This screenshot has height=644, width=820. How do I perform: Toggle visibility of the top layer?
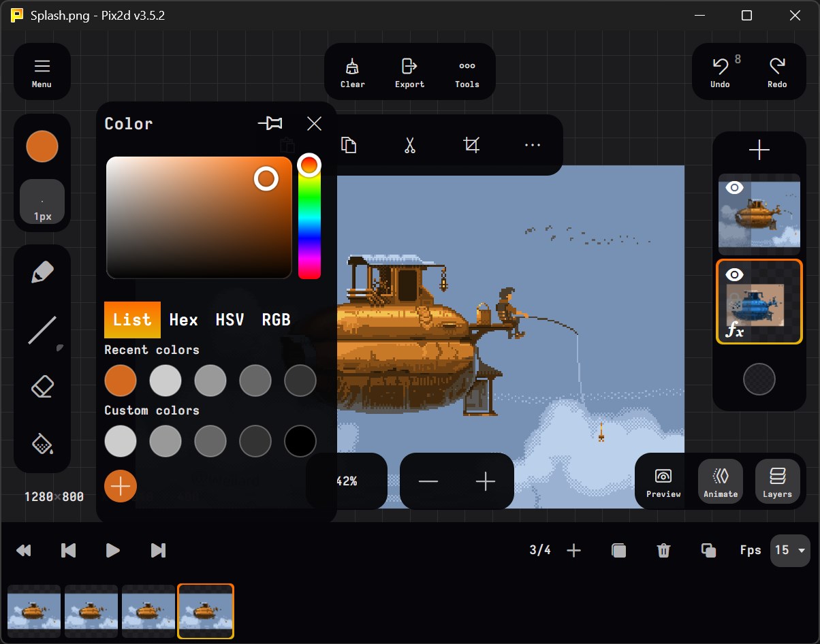click(734, 188)
